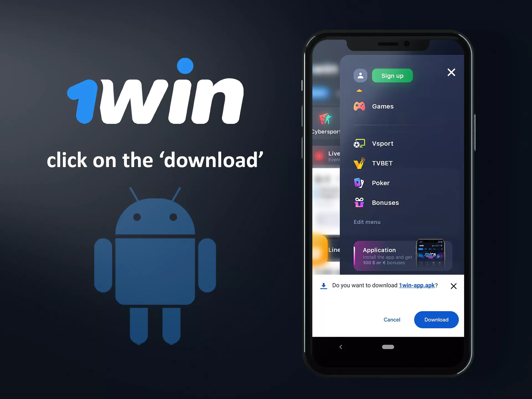
Task: Close the download dialog prompt
Action: coord(454,286)
